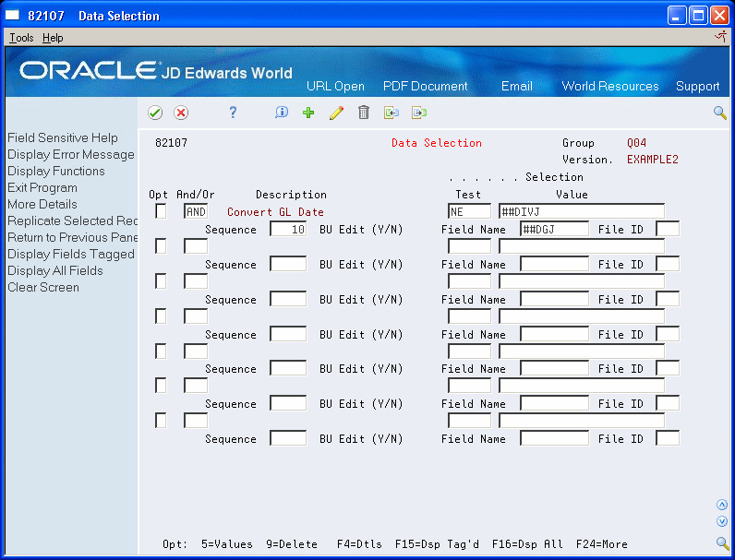Click the window system icon in title bar
The height and width of the screenshot is (560, 735).
(x=13, y=16)
